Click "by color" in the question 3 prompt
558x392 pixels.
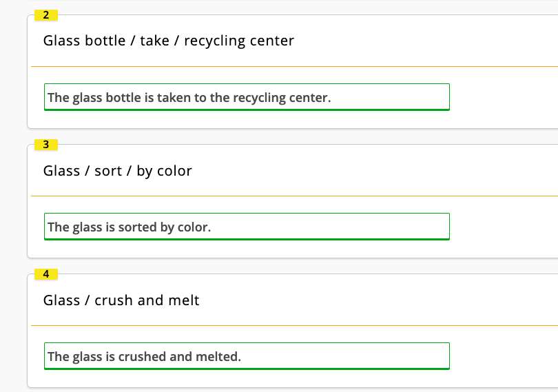[164, 170]
